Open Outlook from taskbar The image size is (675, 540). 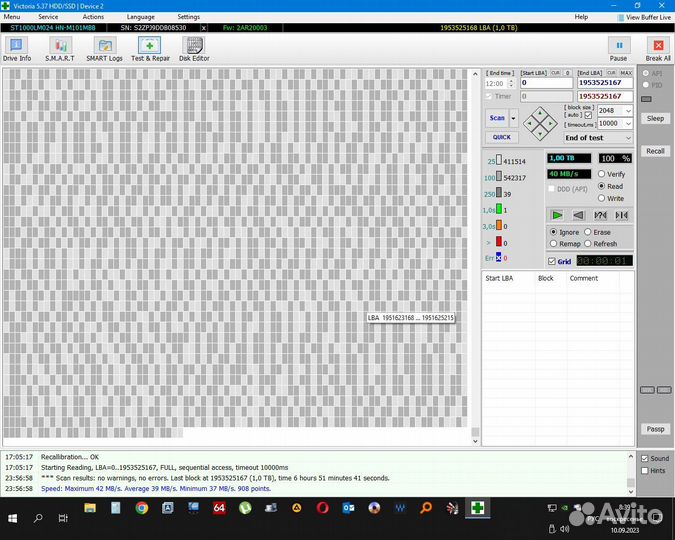tap(348, 508)
